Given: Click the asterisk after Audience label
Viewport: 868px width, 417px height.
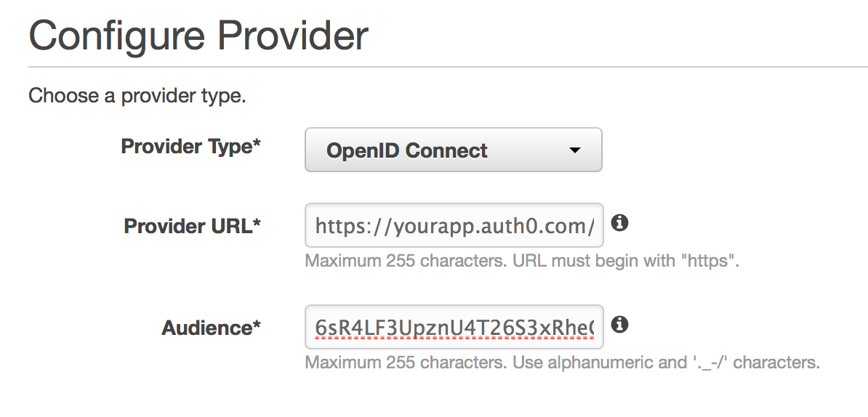Looking at the screenshot, I should tap(256, 327).
